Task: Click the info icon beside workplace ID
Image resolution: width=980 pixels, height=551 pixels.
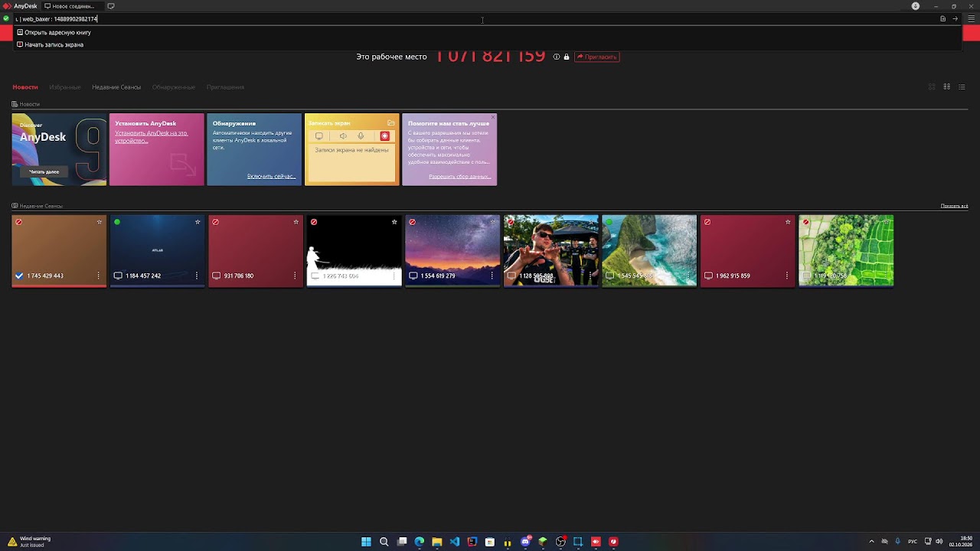Action: pyautogui.click(x=557, y=57)
